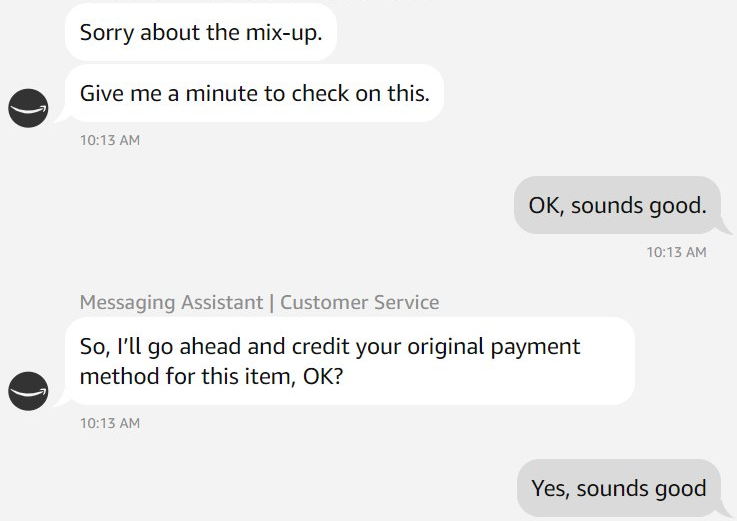Click the "Messaging Assistant" sender name
Viewport: 737px width, 521px height.
tap(171, 302)
